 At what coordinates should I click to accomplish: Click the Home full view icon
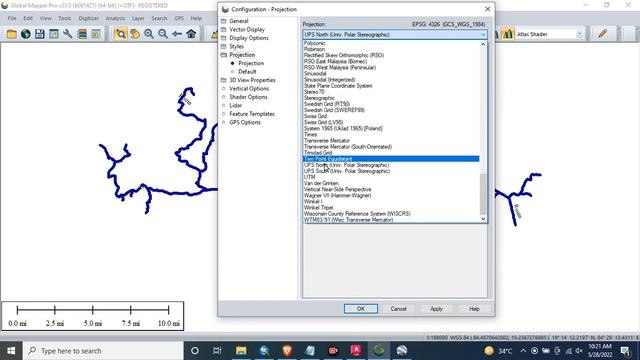(x=191, y=34)
